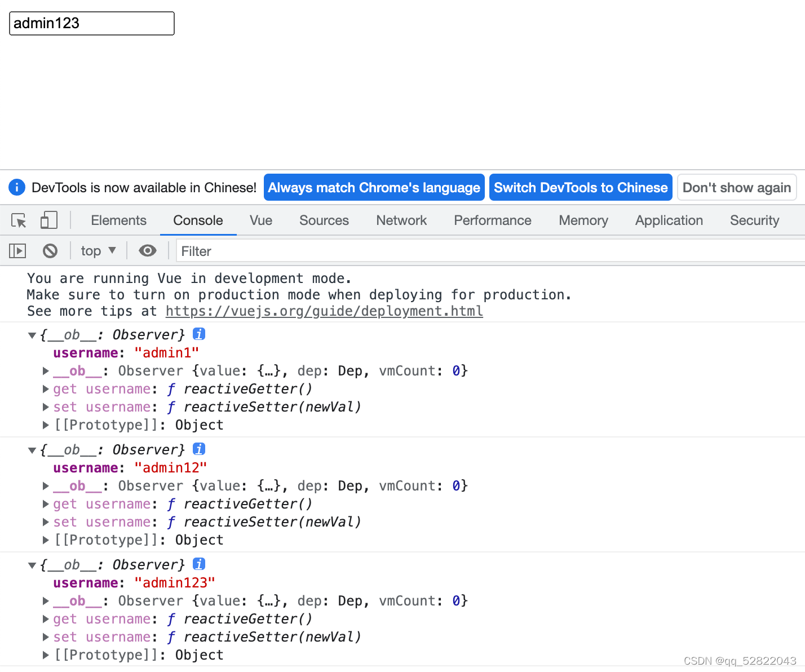Show the console sidebar
The width and height of the screenshot is (805, 672).
(x=16, y=250)
